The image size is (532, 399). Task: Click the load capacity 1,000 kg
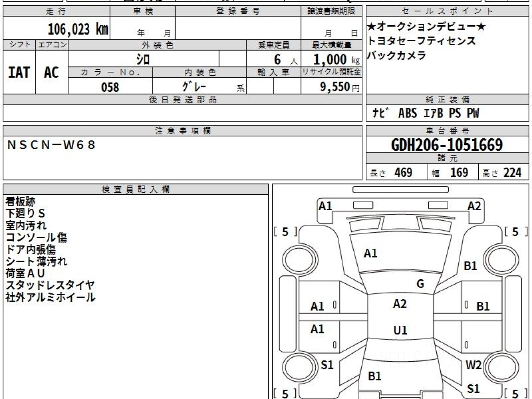tap(337, 59)
